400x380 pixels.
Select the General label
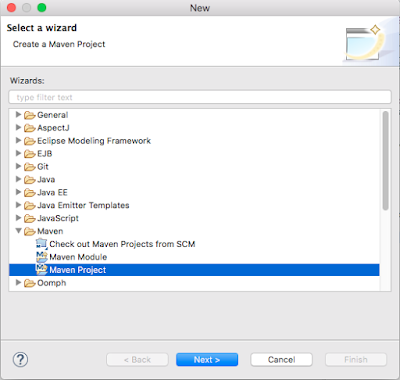pyautogui.click(x=53, y=115)
